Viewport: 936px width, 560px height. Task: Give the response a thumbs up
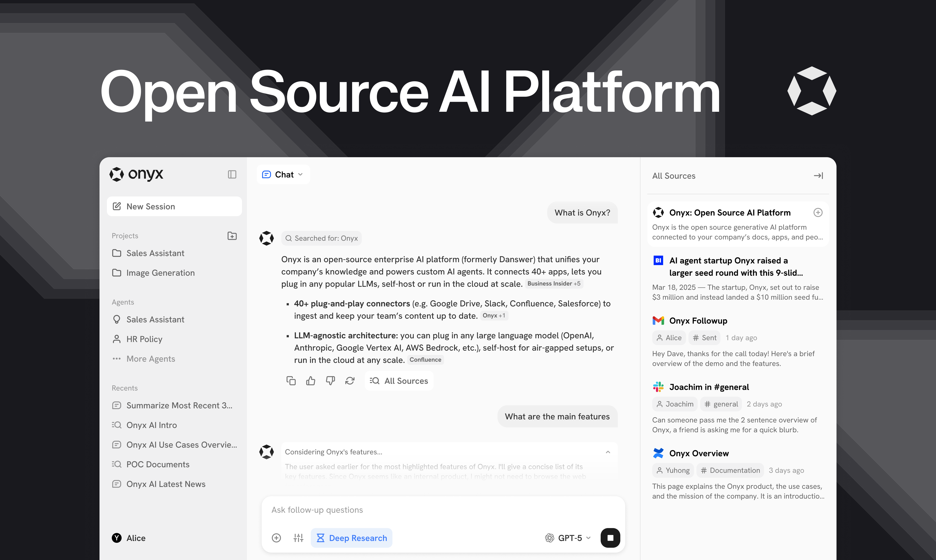311,381
